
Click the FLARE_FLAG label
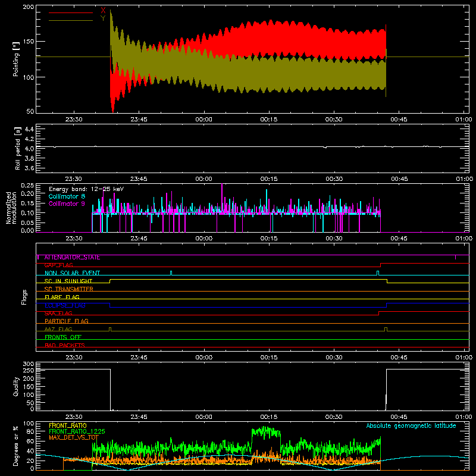62,297
